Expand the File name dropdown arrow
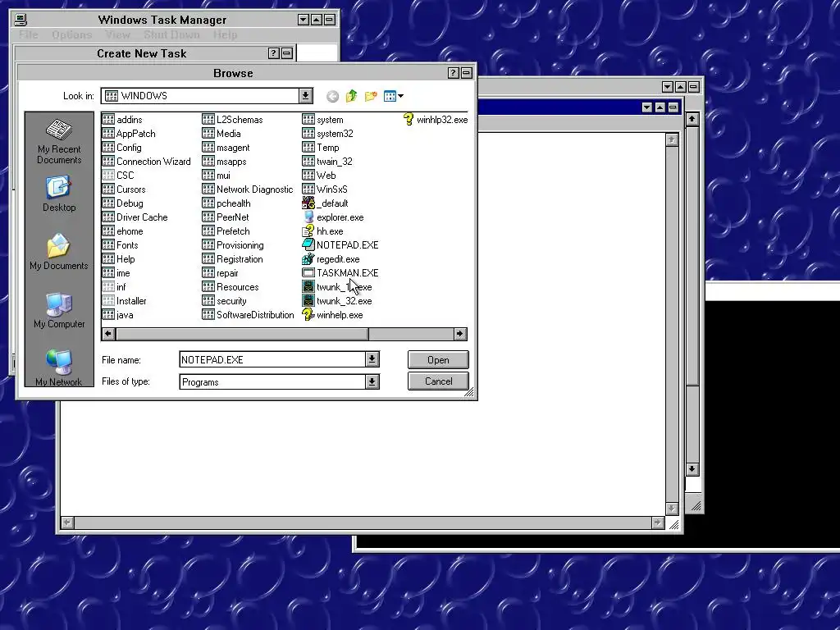Screen dimensions: 840x630 click(372, 359)
